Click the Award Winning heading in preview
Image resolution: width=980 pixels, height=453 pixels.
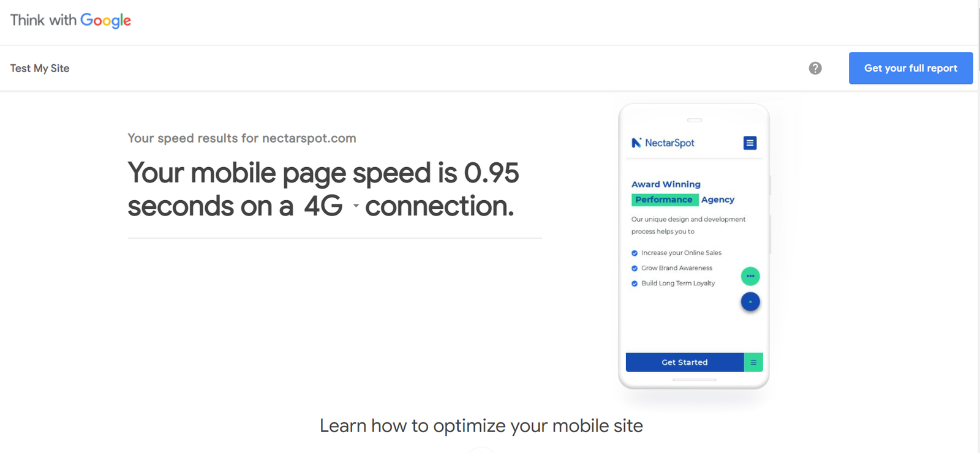pos(666,184)
